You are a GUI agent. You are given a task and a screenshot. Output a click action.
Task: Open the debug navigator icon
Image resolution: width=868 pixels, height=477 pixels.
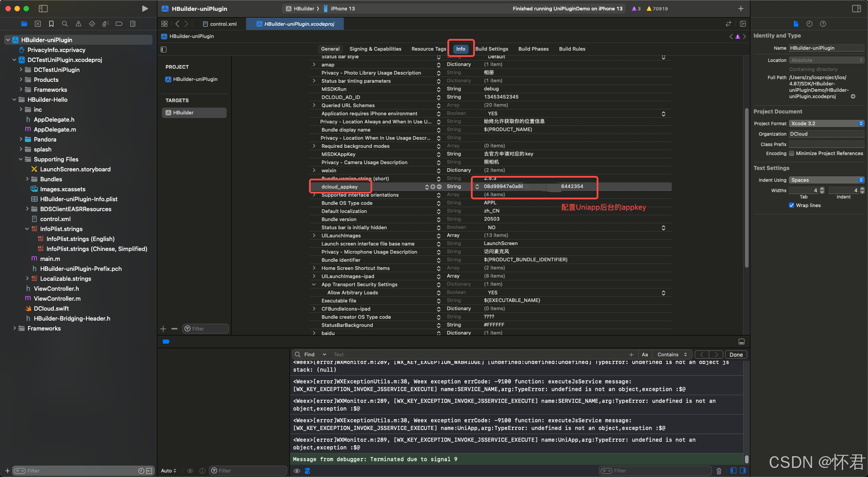click(105, 24)
